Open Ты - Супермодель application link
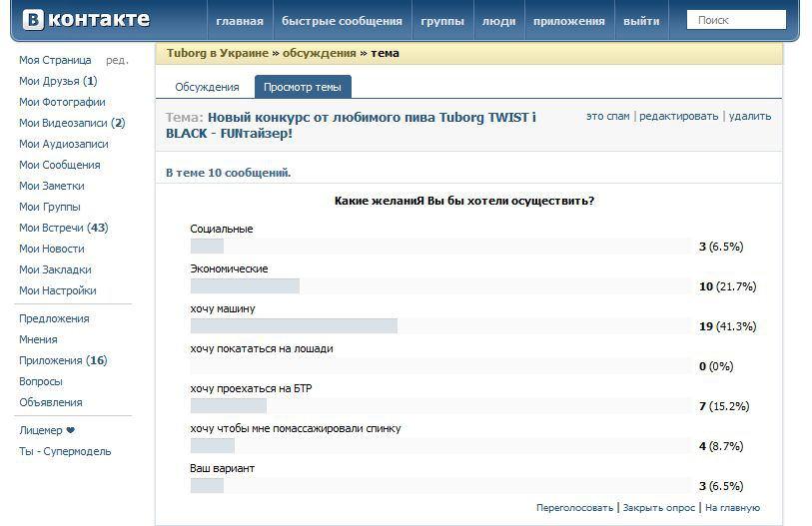 coord(65,451)
